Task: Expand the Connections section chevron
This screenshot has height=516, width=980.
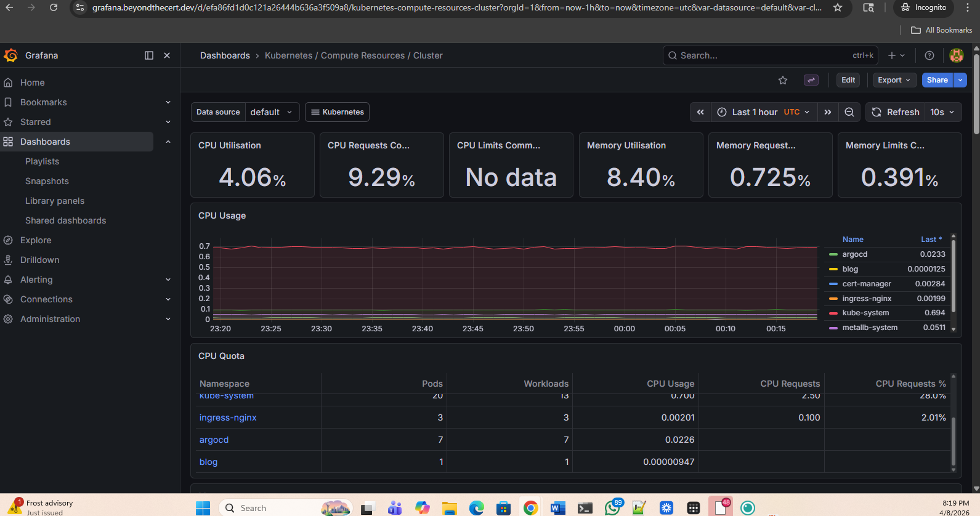Action: 168,299
